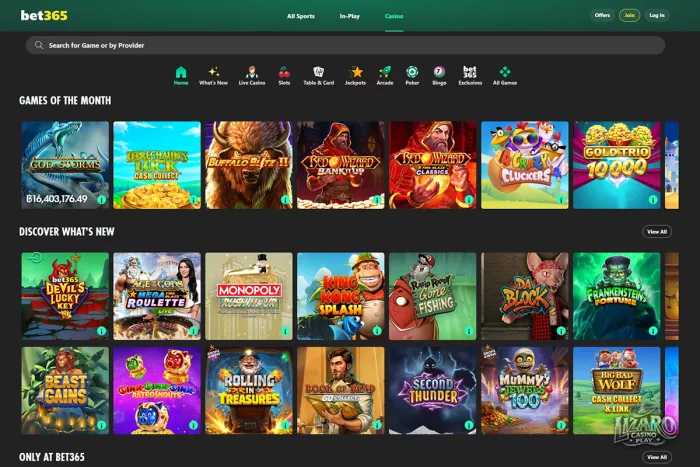Click the search magnifier icon

(39, 45)
